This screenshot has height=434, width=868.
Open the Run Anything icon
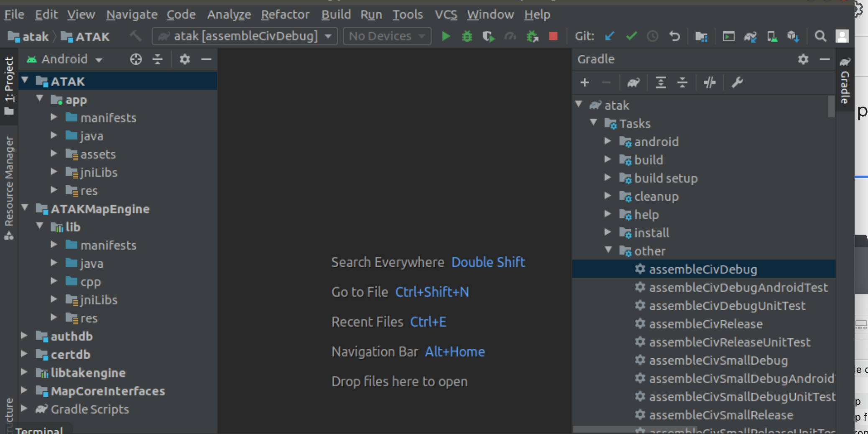[729, 36]
